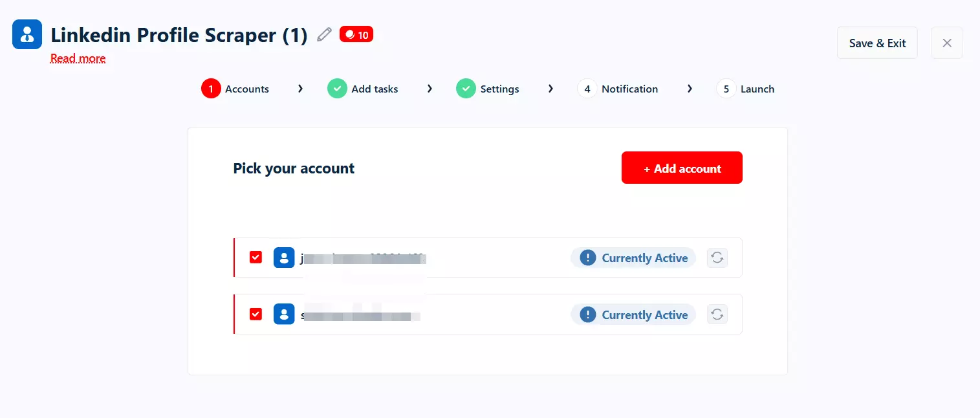Click the second account's blue avatar icon

click(x=284, y=314)
